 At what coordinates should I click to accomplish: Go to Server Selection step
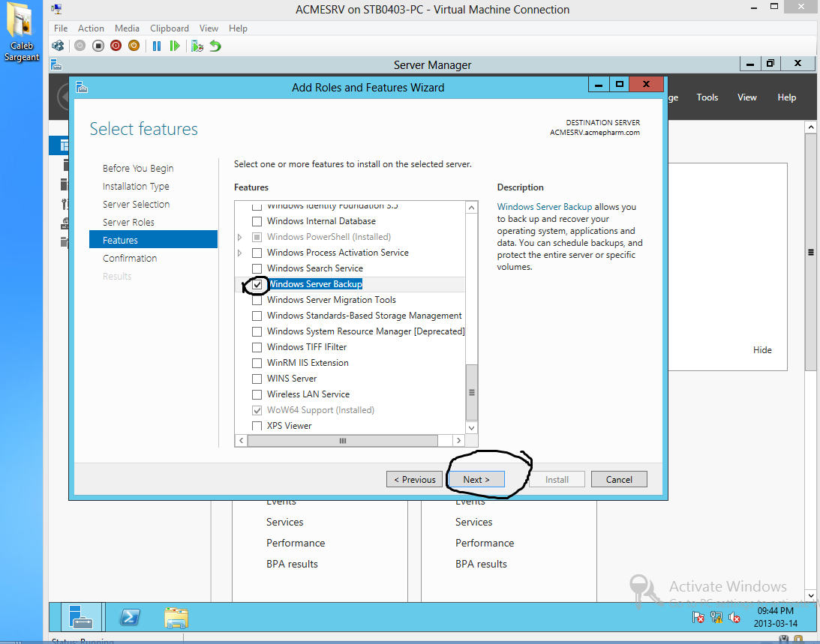136,205
